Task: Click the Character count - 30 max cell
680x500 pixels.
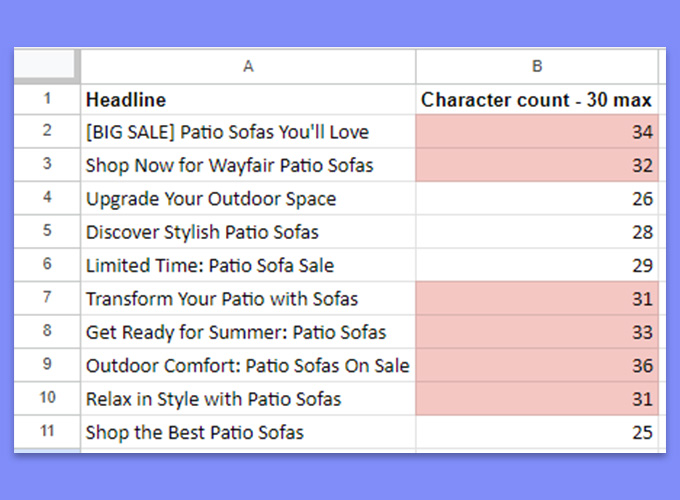Action: click(x=537, y=99)
